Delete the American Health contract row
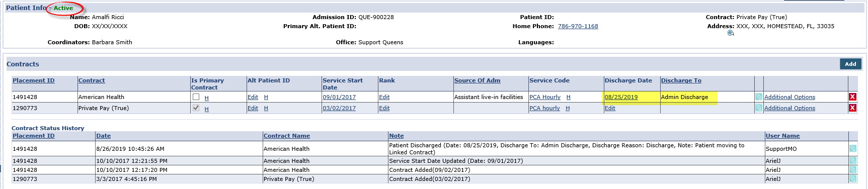868x189 pixels. pyautogui.click(x=852, y=97)
